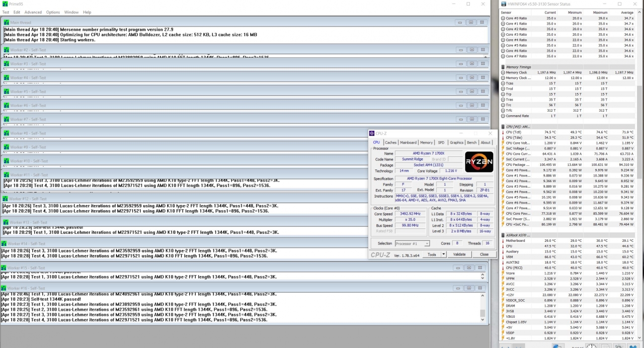Click the Validate button in CPU-Z
Screen dimensions: 644x348
point(459,254)
